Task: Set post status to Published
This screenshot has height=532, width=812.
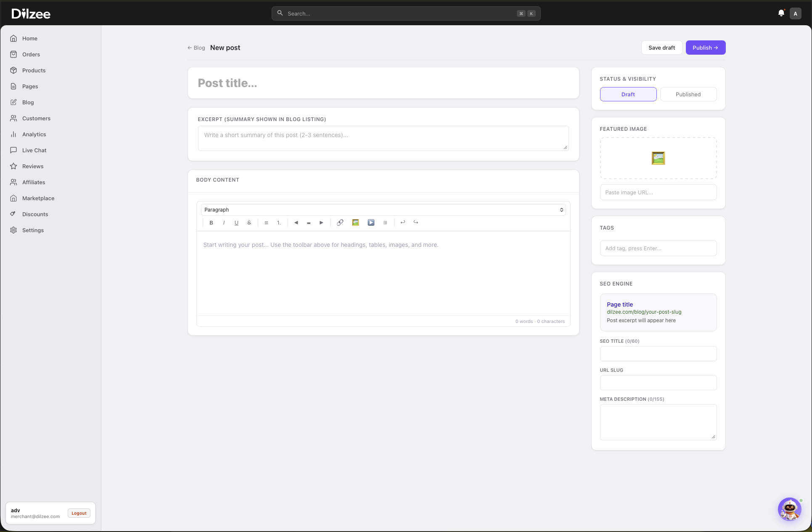Action: 688,94
